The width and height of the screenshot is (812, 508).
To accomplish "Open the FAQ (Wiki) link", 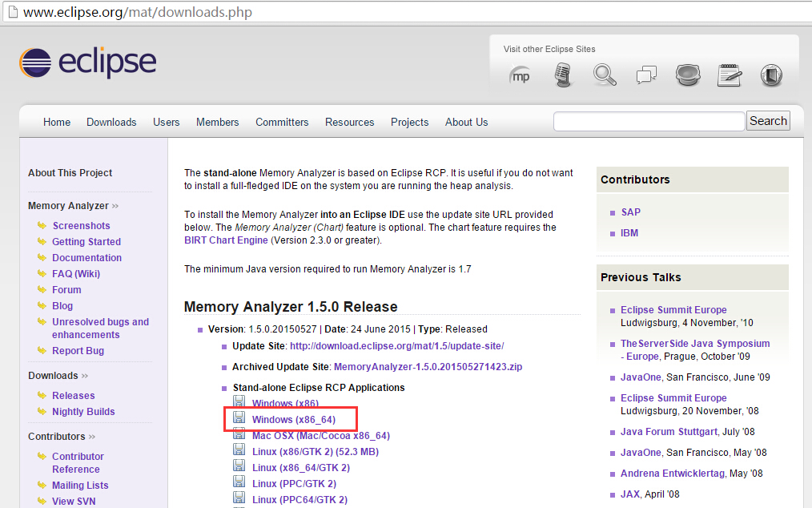I will pyautogui.click(x=76, y=274).
